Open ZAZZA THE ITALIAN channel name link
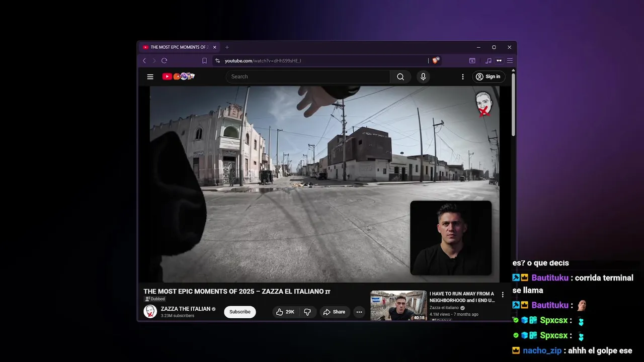 186,309
